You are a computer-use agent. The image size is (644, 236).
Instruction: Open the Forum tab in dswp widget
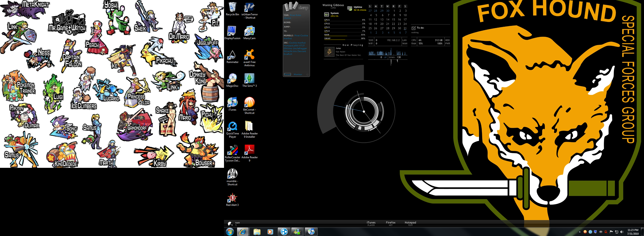click(287, 75)
